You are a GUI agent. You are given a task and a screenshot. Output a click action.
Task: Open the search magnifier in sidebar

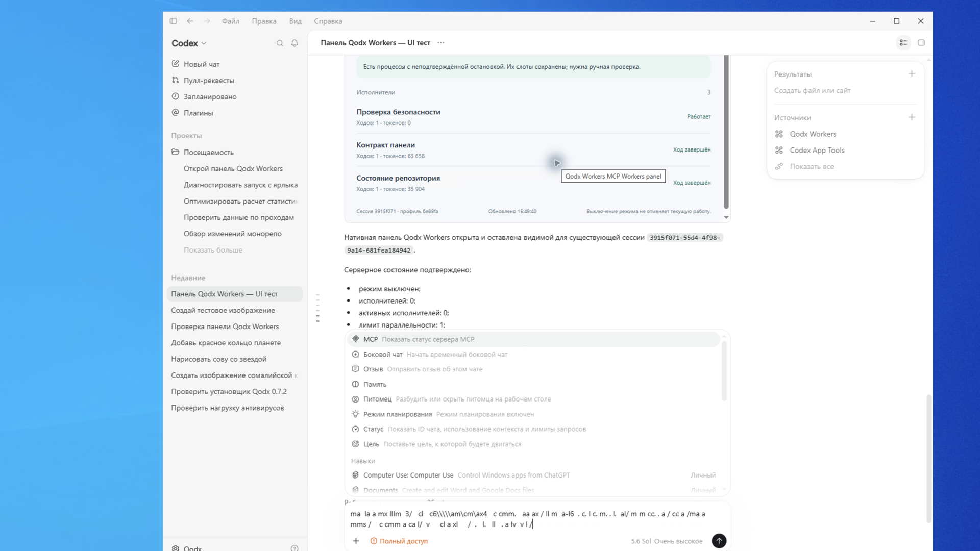pos(280,43)
